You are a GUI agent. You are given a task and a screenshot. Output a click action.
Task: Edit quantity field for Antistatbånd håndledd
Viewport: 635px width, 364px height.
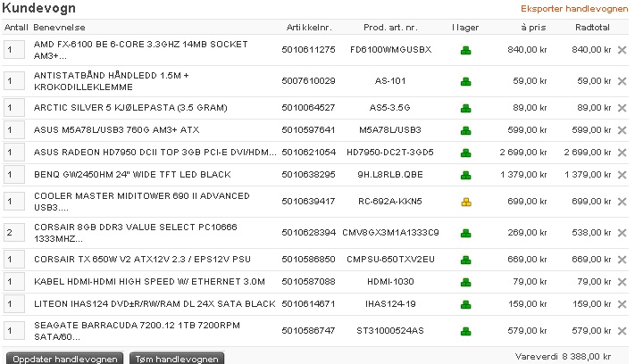click(x=14, y=81)
